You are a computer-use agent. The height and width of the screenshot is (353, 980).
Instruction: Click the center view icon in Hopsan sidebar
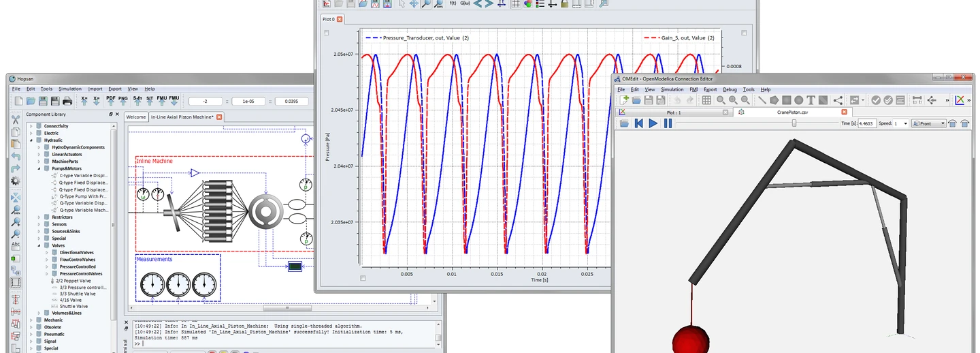(x=16, y=198)
